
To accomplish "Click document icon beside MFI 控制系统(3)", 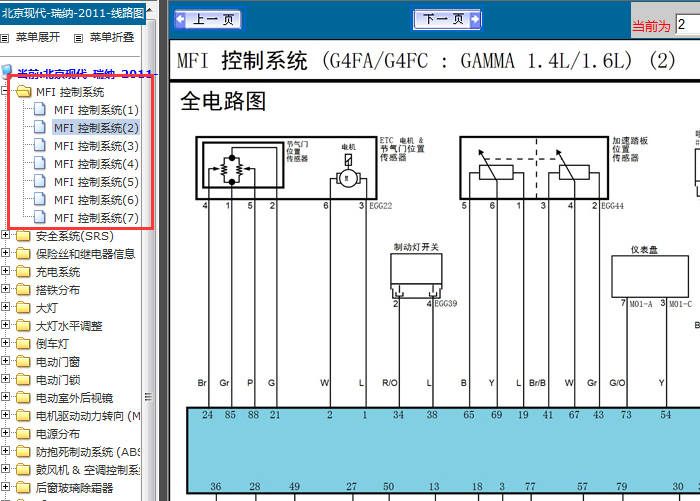I will click(40, 145).
